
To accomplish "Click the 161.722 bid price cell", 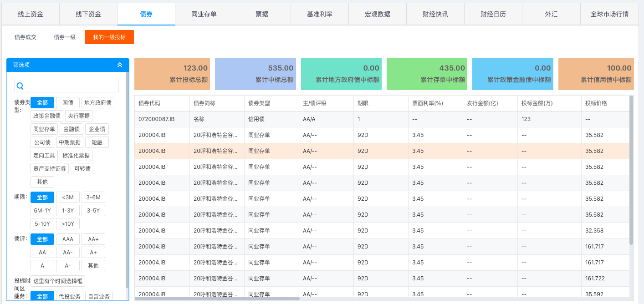I will point(605,279).
